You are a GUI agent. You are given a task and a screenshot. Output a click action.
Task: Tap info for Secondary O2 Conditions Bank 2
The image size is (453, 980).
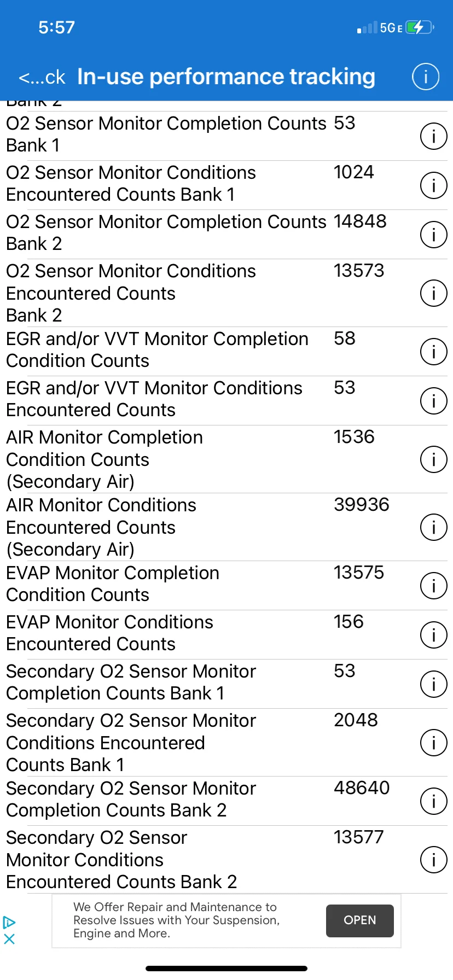(x=433, y=860)
